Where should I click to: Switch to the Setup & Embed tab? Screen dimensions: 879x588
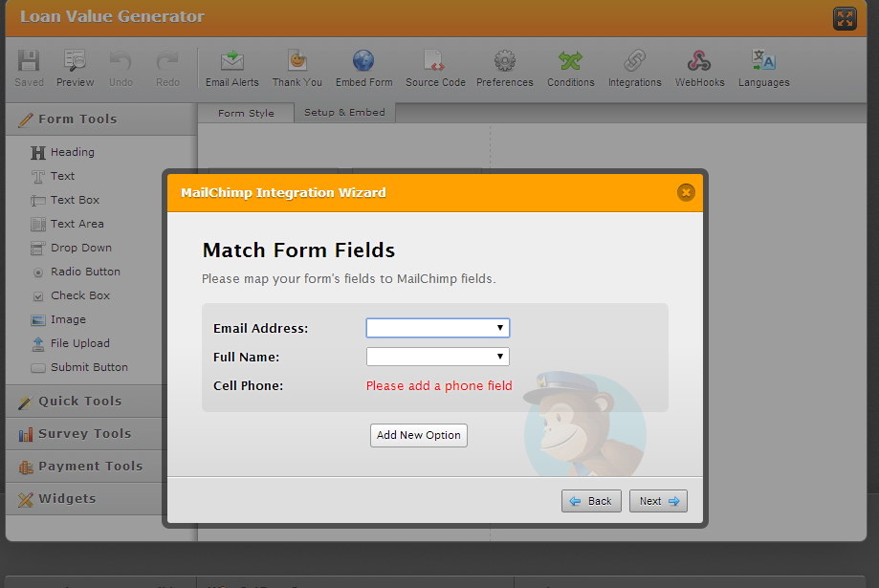(344, 112)
